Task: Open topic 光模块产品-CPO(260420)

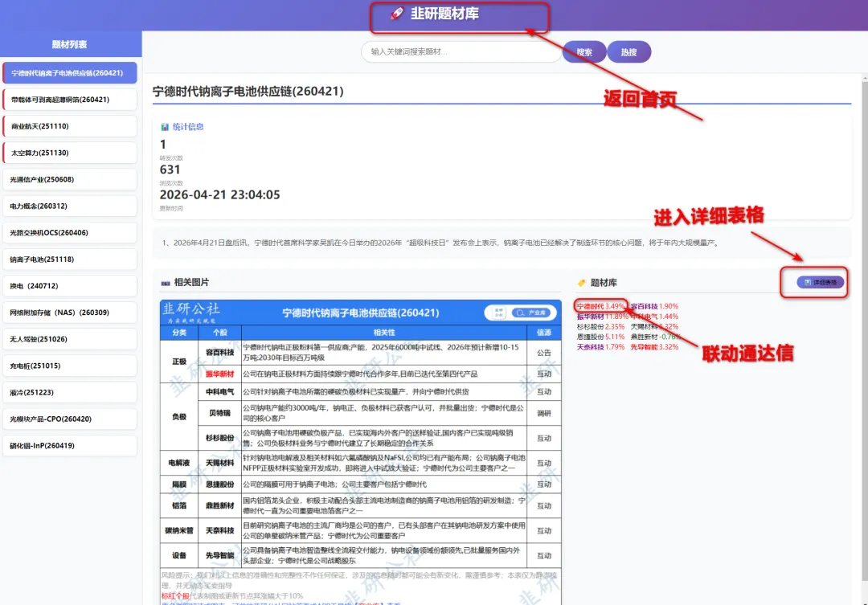Action: [x=70, y=419]
